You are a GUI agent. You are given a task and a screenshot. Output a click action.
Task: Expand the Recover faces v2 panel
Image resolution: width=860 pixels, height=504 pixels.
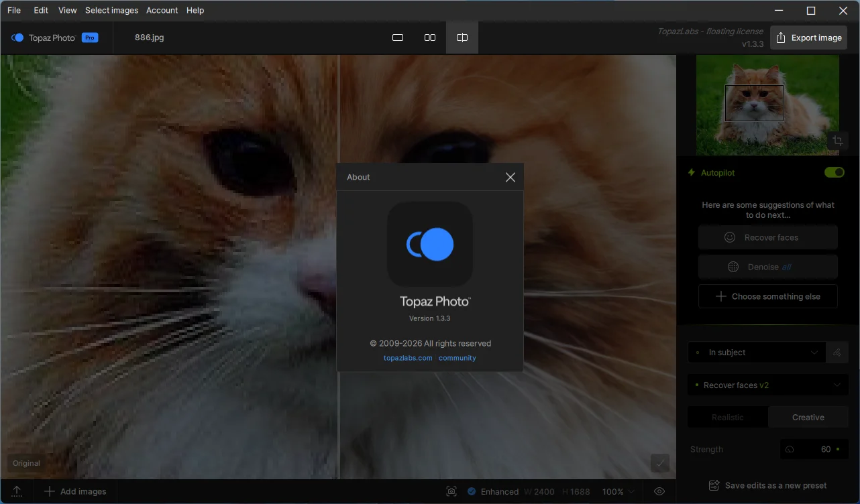(768, 385)
